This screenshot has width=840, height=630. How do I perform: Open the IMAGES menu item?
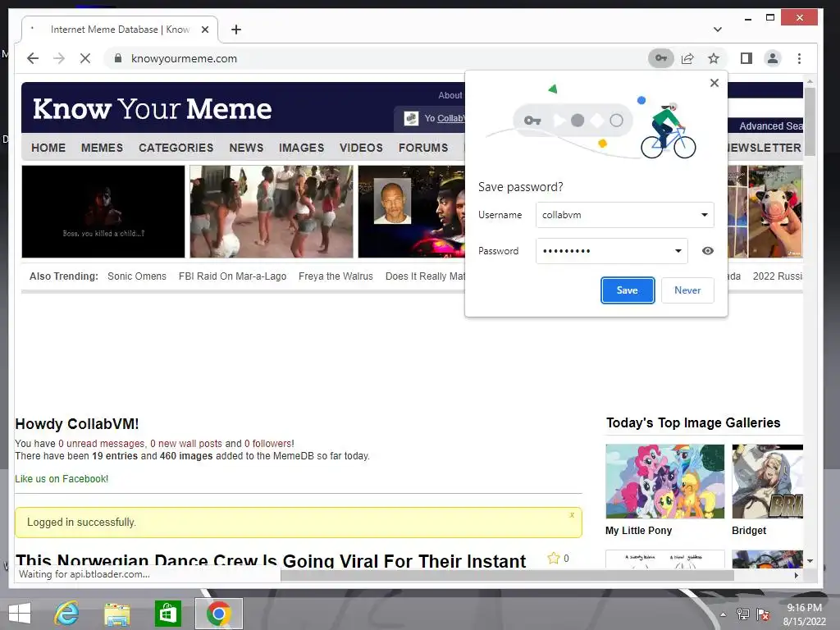tap(301, 148)
